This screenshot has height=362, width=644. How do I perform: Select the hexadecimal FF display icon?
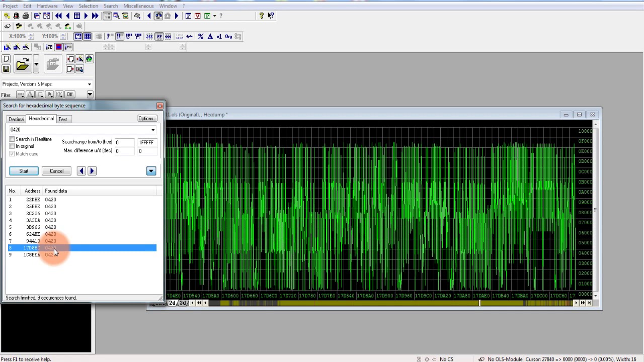pyautogui.click(x=159, y=37)
